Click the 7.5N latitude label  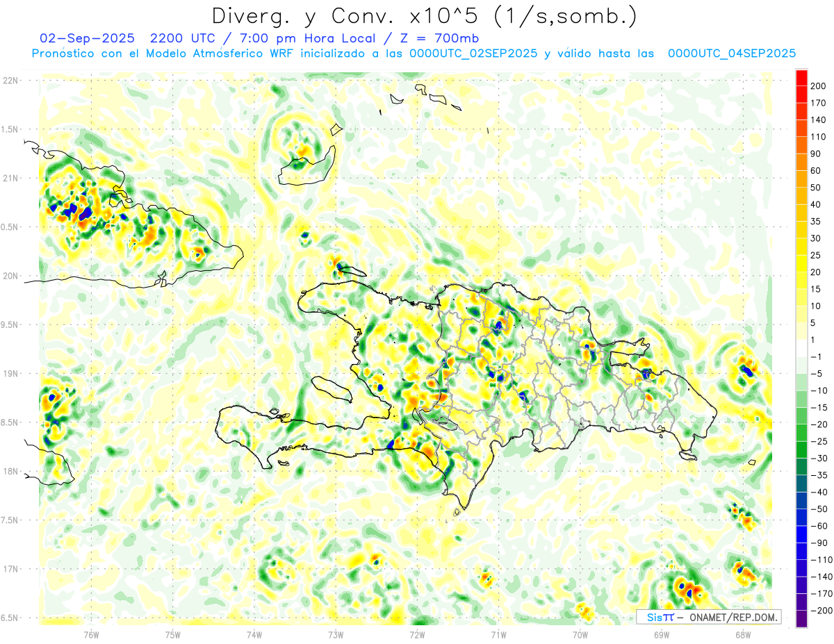(x=10, y=520)
